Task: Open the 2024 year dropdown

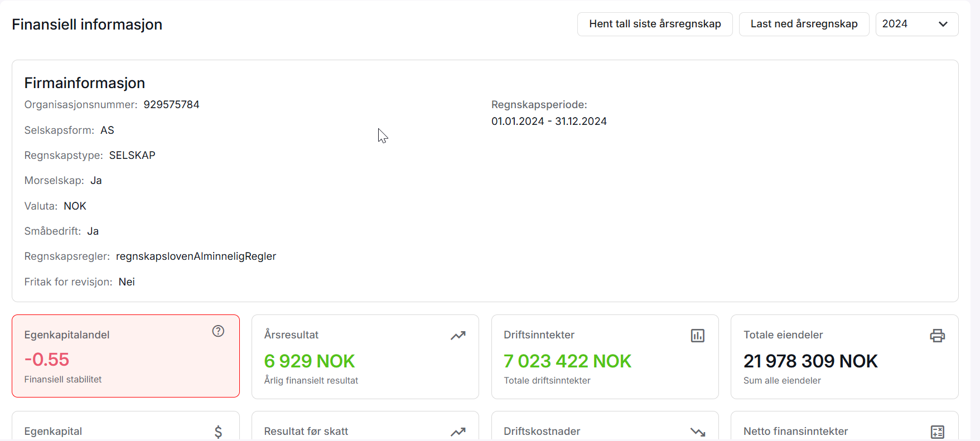Action: coord(916,24)
